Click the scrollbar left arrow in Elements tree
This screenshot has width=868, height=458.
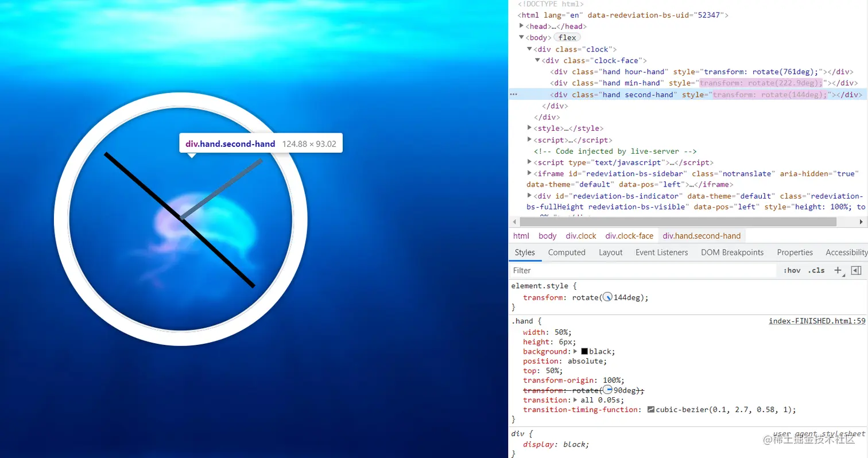click(514, 222)
